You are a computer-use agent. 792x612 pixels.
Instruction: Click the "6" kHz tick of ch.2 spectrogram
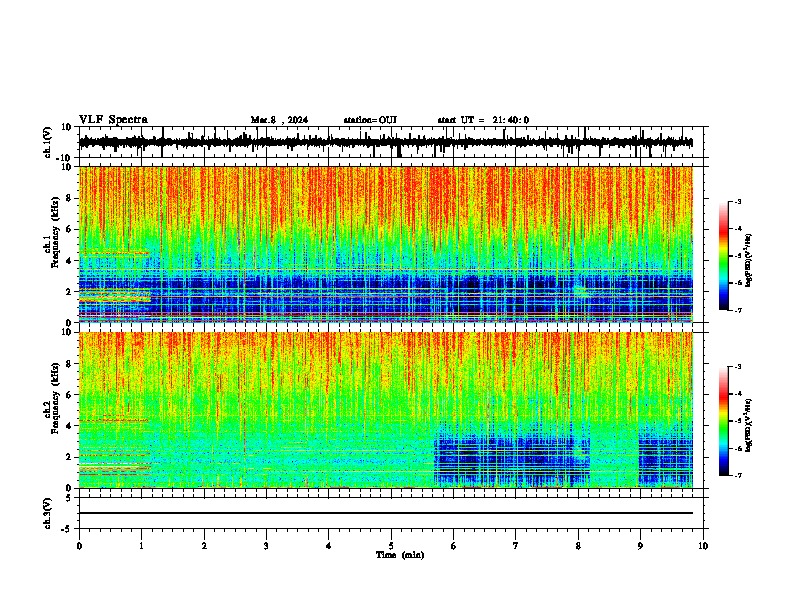(69, 395)
